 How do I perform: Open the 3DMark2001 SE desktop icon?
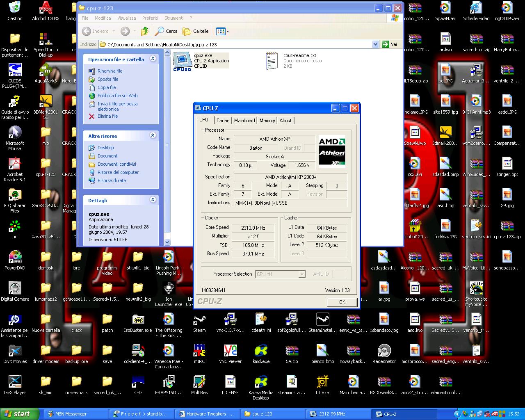pyautogui.click(x=46, y=107)
